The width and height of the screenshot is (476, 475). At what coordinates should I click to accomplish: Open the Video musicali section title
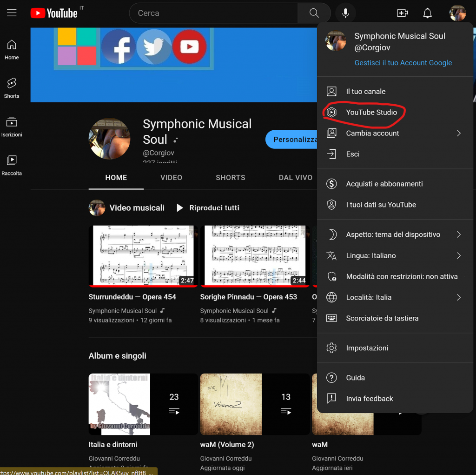coord(137,208)
